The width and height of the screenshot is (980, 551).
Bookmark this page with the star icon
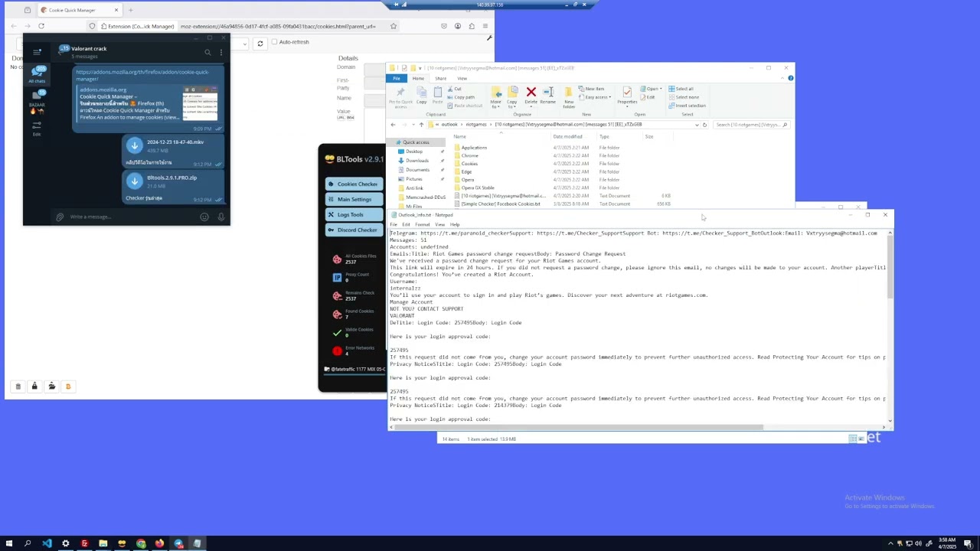pyautogui.click(x=394, y=26)
